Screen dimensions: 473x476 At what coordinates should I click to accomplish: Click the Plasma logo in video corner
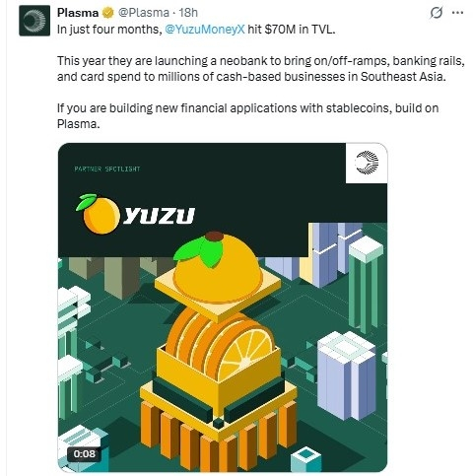tap(367, 163)
